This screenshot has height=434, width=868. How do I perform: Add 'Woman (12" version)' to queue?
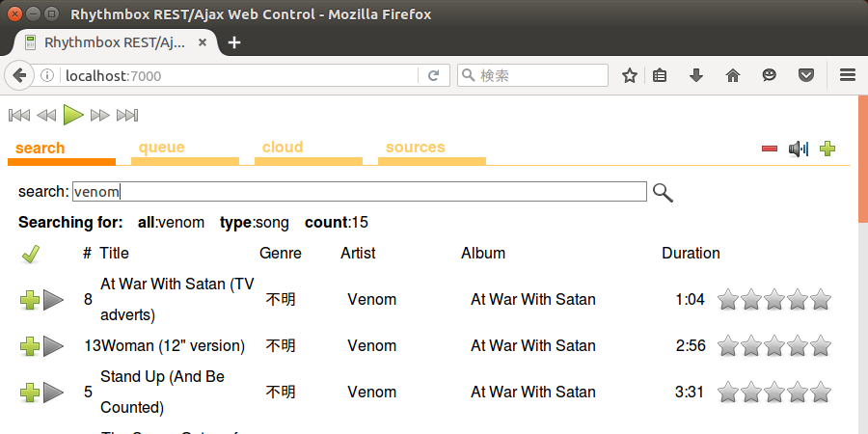(30, 346)
